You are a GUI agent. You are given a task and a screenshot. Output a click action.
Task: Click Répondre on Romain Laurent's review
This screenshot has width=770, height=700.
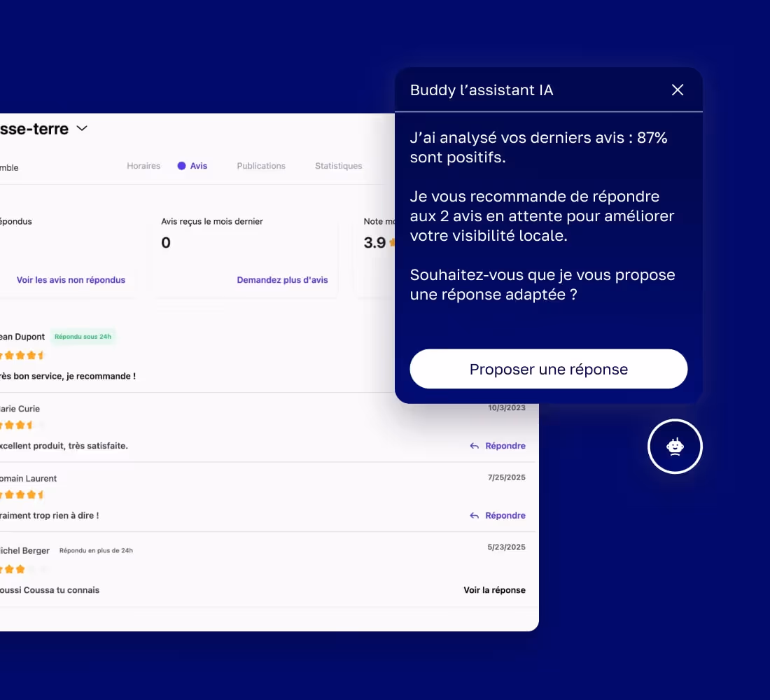click(x=505, y=515)
